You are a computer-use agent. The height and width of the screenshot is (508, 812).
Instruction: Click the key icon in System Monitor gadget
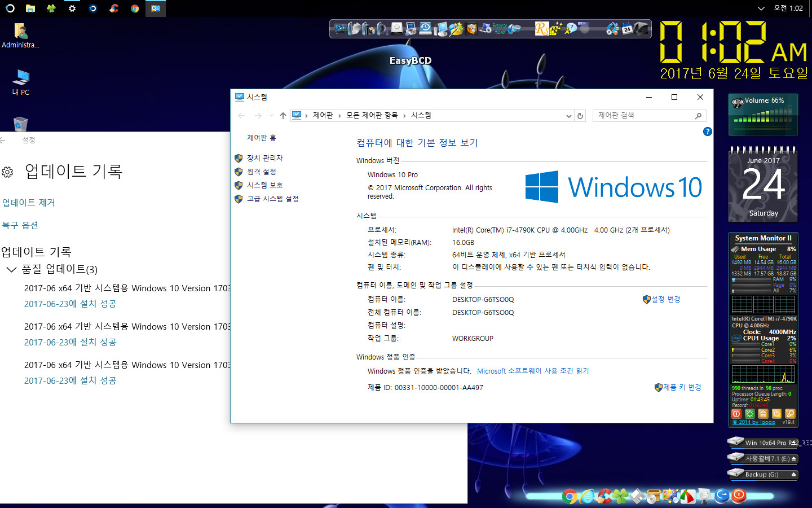coord(790,414)
